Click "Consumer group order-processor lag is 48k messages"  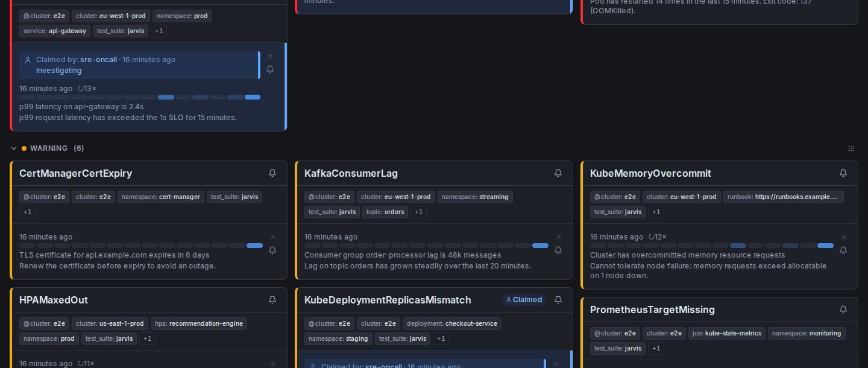coord(403,255)
